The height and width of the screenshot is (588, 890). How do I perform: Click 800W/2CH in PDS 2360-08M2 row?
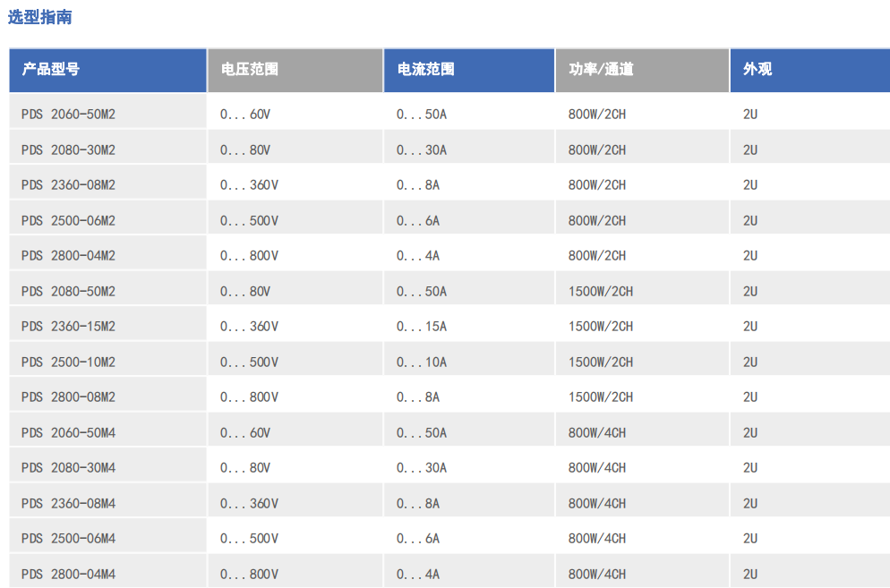pyautogui.click(x=597, y=185)
